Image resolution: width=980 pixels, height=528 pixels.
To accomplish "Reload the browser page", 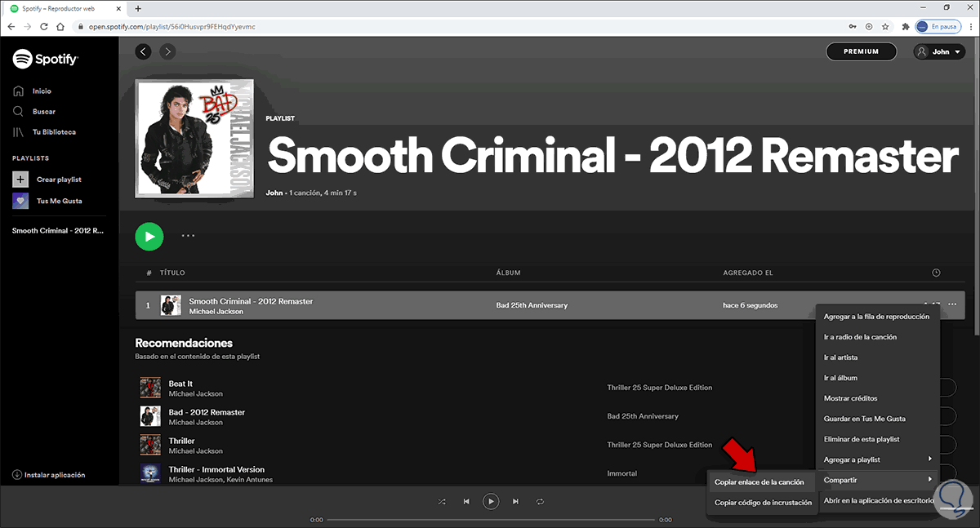I will (44, 26).
